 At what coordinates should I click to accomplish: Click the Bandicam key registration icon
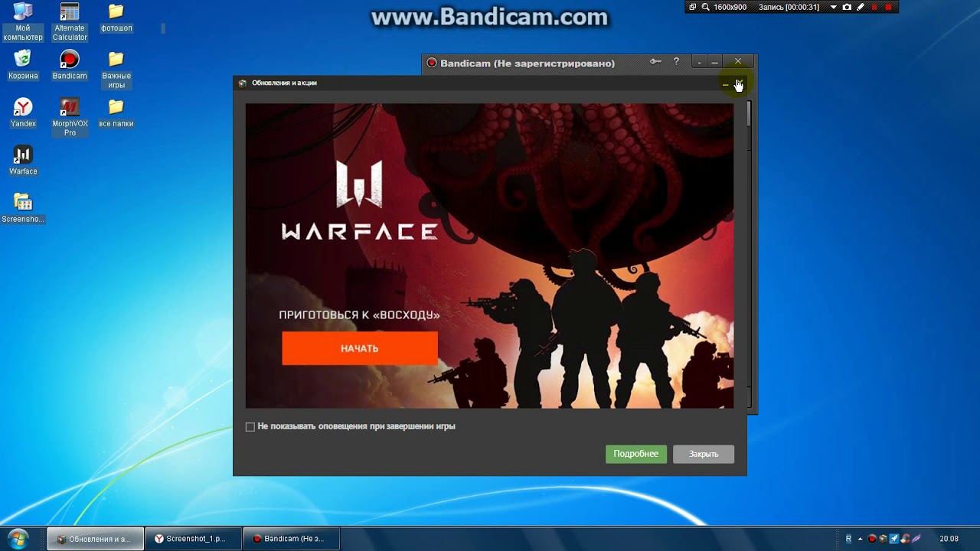(x=655, y=62)
